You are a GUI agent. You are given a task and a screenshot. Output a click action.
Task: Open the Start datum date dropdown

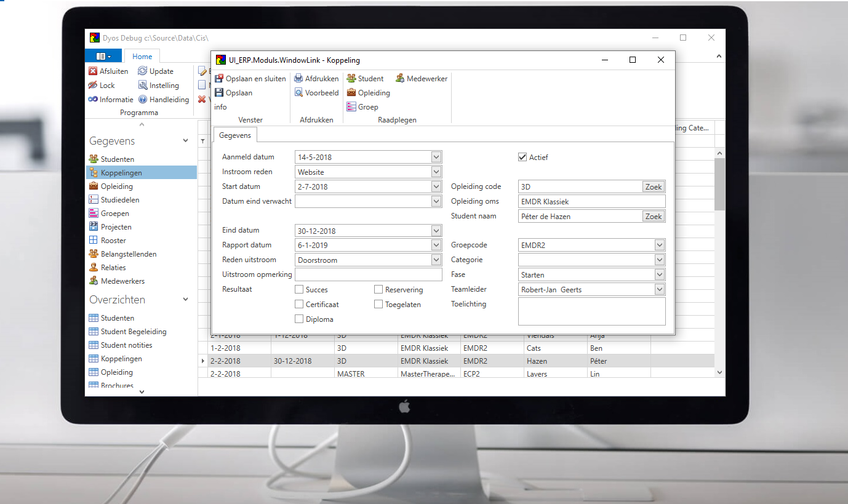pyautogui.click(x=436, y=186)
